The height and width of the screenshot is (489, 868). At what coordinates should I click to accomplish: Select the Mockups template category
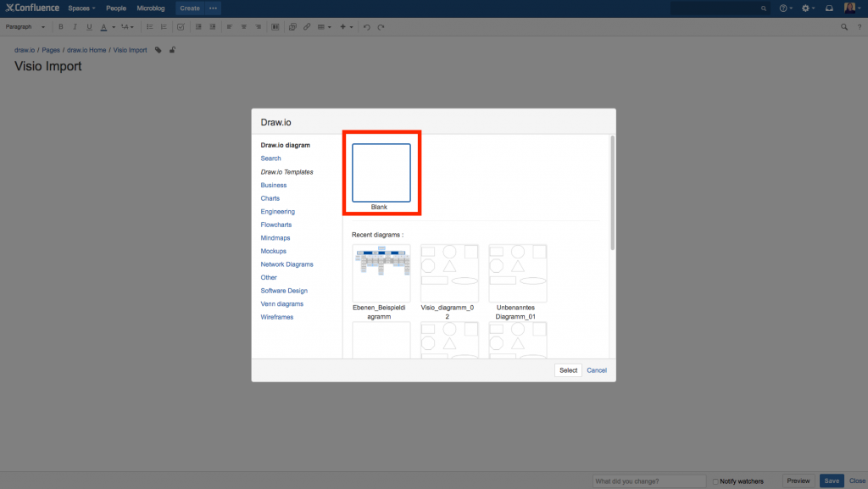274,251
